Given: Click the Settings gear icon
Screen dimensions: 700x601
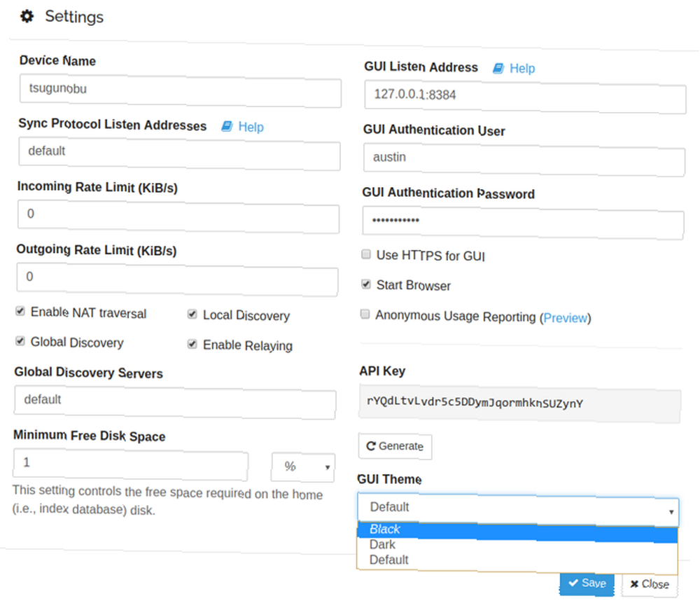Looking at the screenshot, I should coord(27,17).
